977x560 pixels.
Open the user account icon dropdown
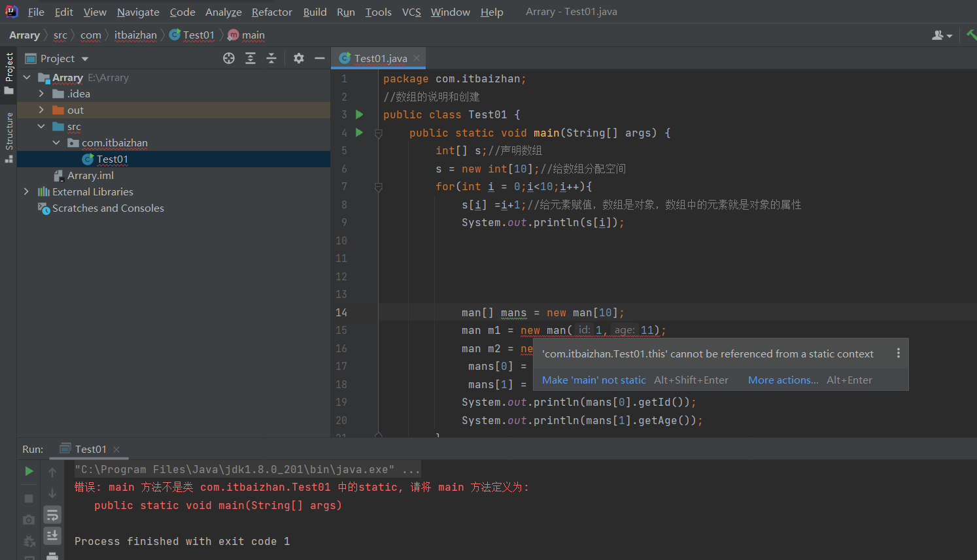942,35
